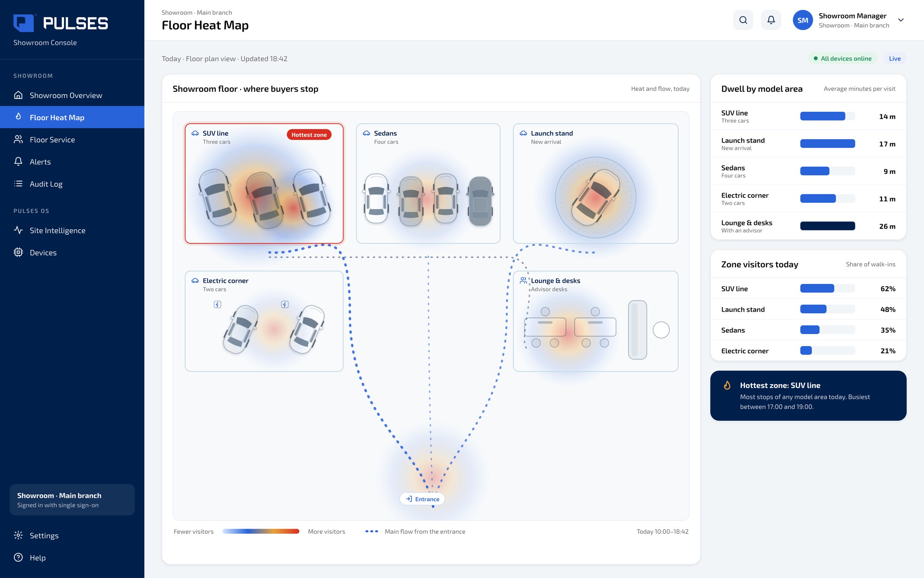This screenshot has height=578, width=924.
Task: Open Showroom Overview menu item
Action: pyautogui.click(x=72, y=95)
